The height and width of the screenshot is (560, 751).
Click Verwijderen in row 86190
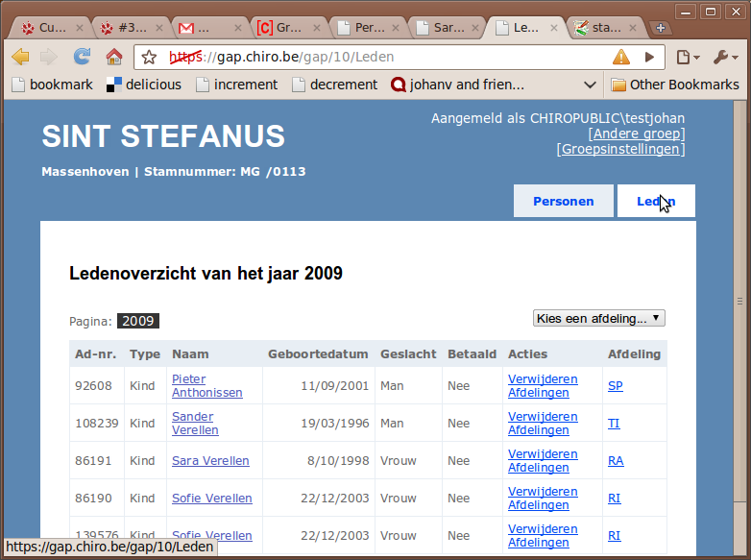(543, 492)
